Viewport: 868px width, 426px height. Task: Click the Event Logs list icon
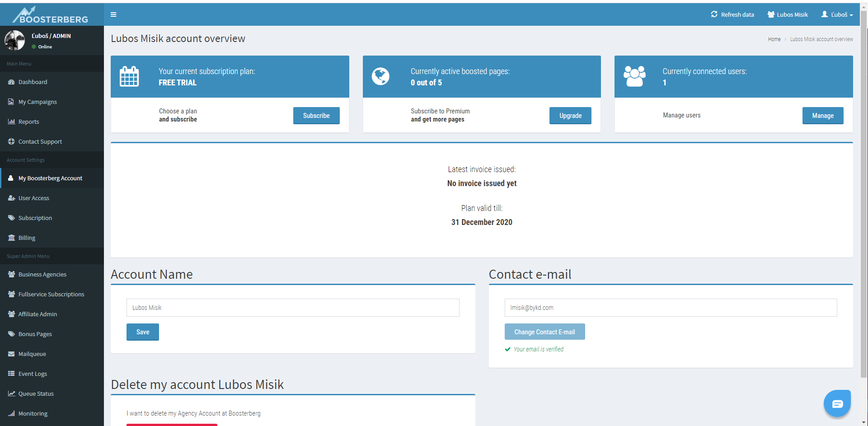[x=11, y=374]
